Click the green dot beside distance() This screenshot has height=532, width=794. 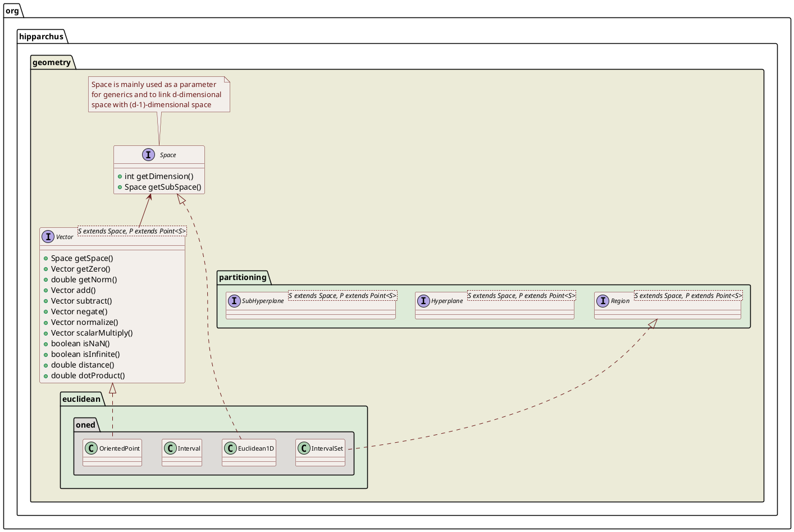45,365
